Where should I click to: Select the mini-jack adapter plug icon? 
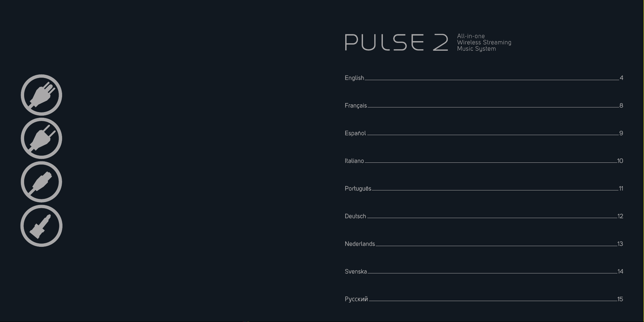click(x=42, y=226)
